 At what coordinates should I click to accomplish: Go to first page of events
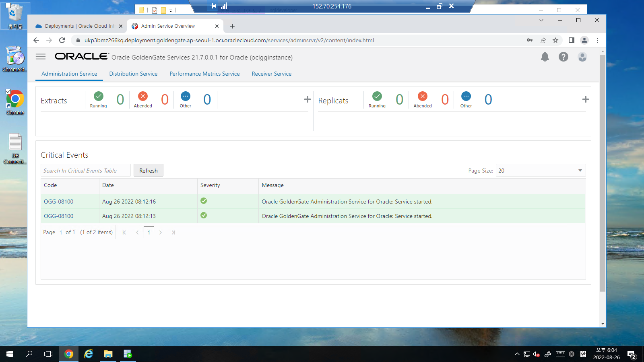[124, 232]
